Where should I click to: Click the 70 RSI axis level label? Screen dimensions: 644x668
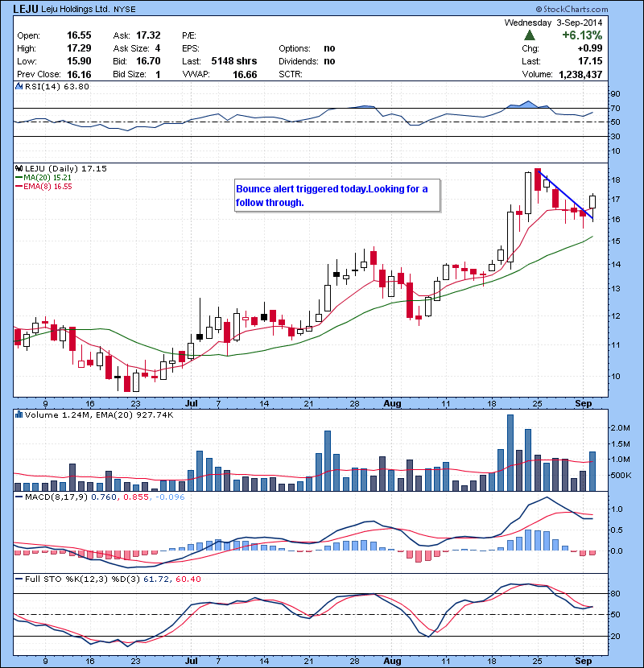616,108
